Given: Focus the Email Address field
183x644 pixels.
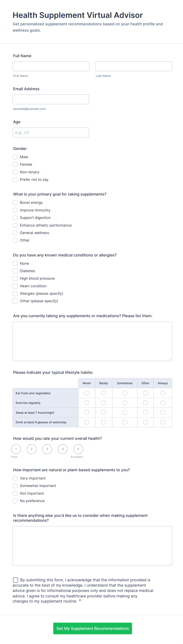Looking at the screenshot, I should (51, 99).
